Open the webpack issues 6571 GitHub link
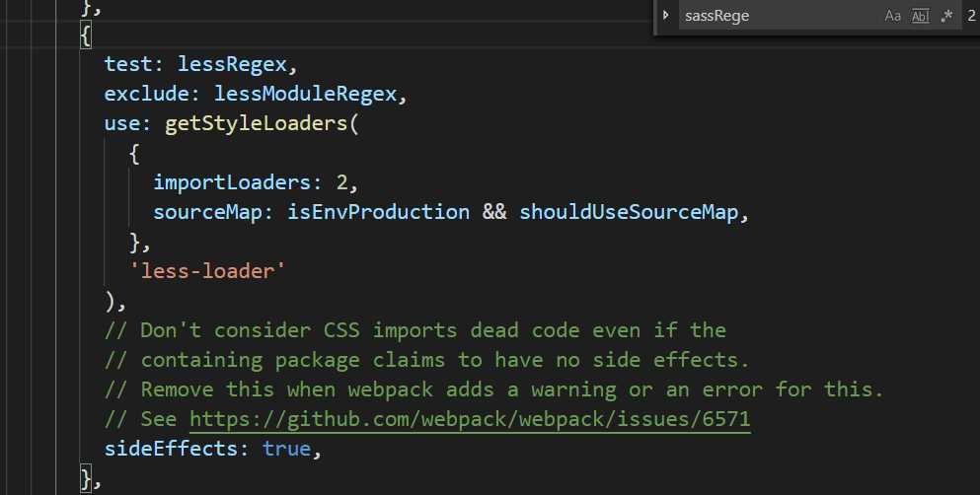 pyautogui.click(x=470, y=419)
